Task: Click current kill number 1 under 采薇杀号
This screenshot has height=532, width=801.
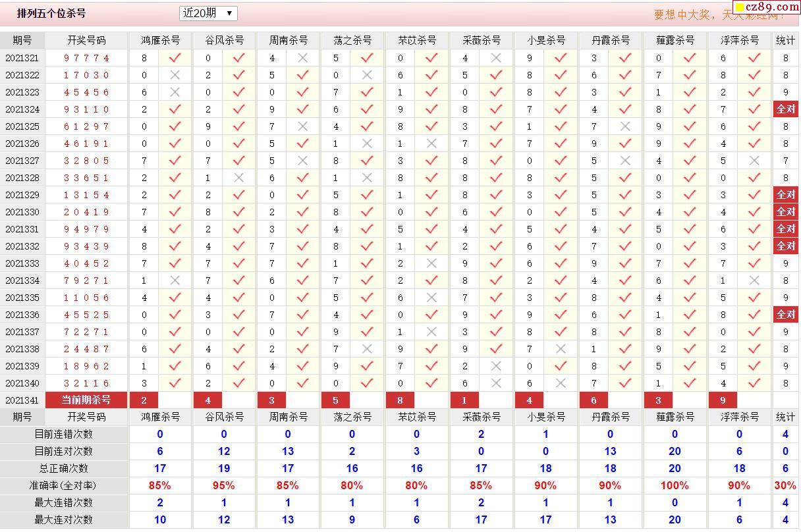Action: click(x=465, y=400)
